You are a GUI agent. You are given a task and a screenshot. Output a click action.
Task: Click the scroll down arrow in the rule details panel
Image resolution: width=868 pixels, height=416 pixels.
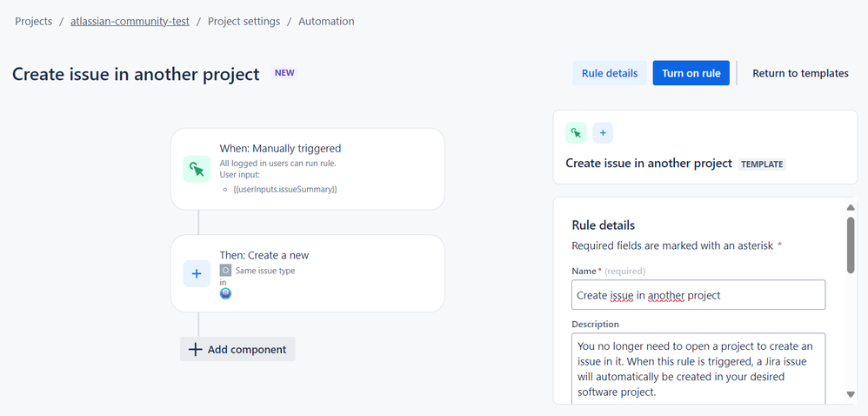[x=851, y=394]
